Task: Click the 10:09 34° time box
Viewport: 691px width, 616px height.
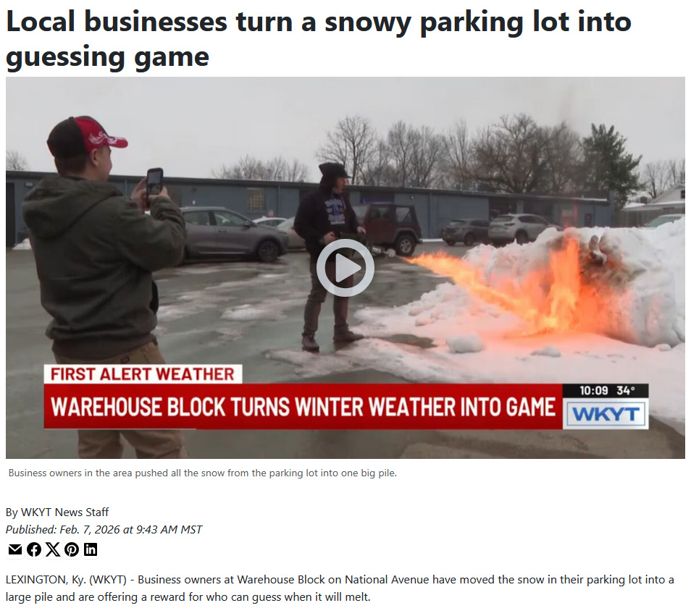Action: (x=606, y=391)
